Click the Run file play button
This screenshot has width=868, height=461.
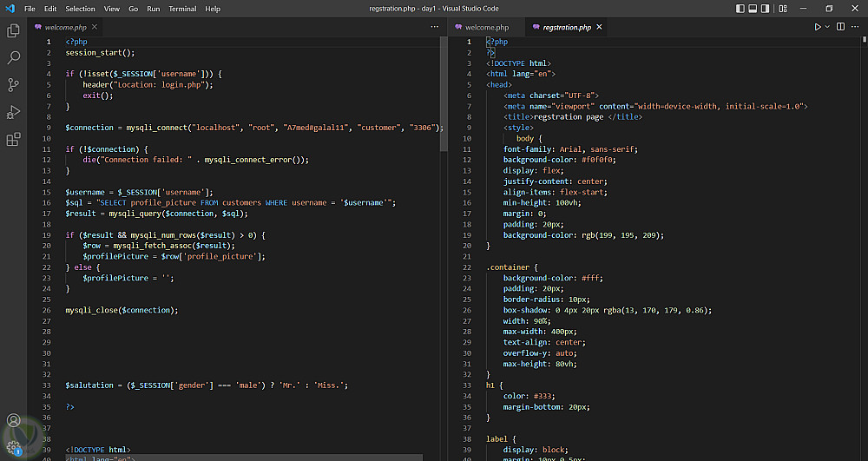(818, 27)
